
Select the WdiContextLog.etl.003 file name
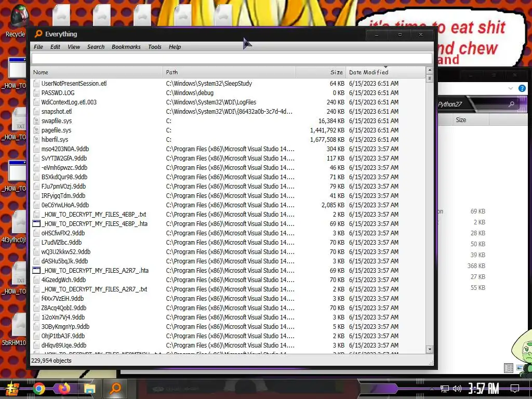point(69,102)
